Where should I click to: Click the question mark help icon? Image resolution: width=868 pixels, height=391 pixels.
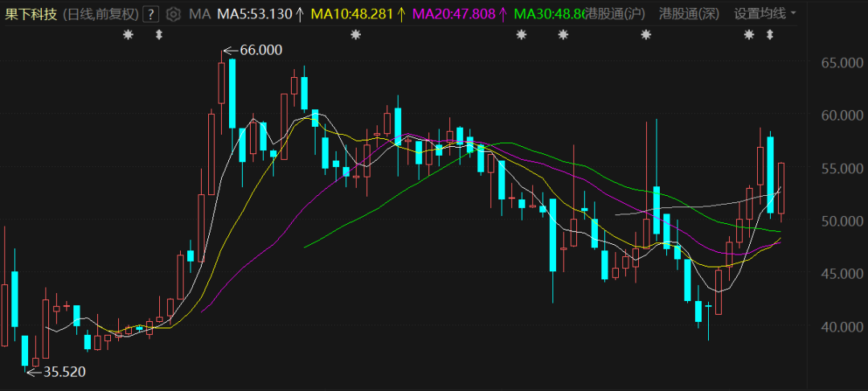tap(150, 14)
